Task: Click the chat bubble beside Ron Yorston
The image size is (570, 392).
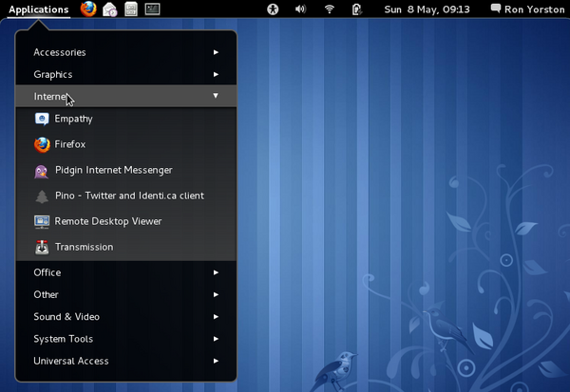Action: pos(496,9)
